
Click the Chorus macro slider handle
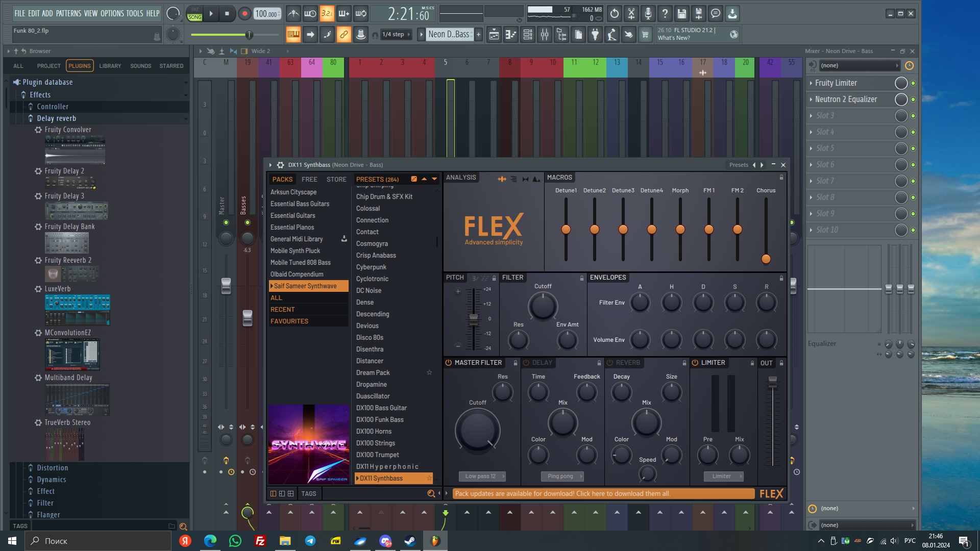[766, 259]
